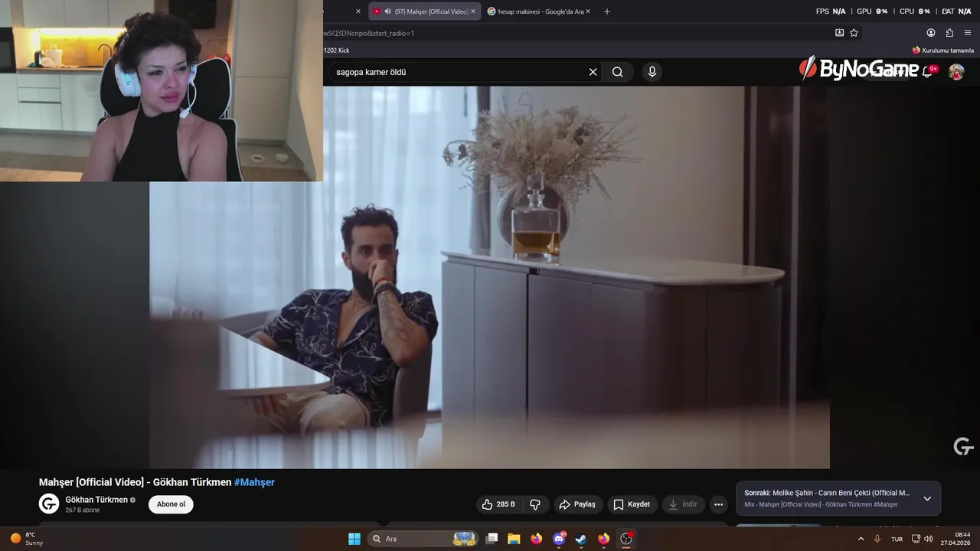Start voice search with microphone icon
The height and width of the screenshot is (551, 980).
pyautogui.click(x=652, y=72)
